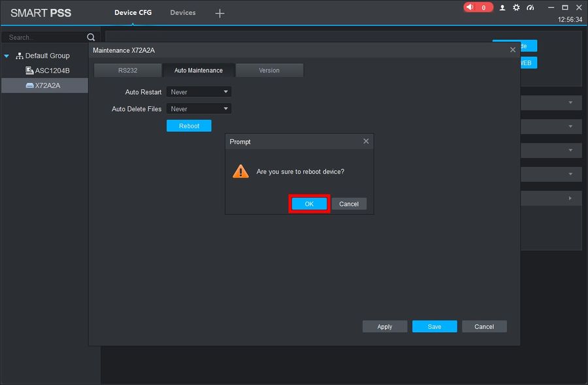The width and height of the screenshot is (588, 385).
Task: Click the 'Are you sure to reboot device?' text
Action: [300, 172]
